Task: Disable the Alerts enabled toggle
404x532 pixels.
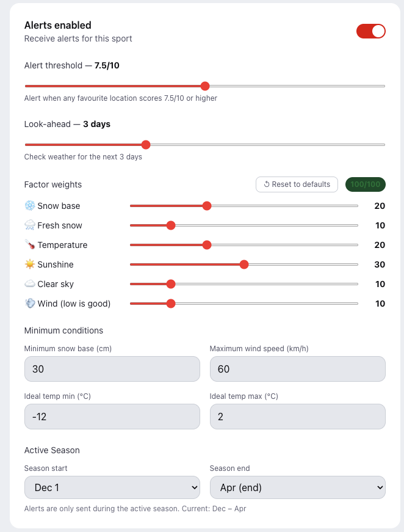Action: (x=370, y=31)
